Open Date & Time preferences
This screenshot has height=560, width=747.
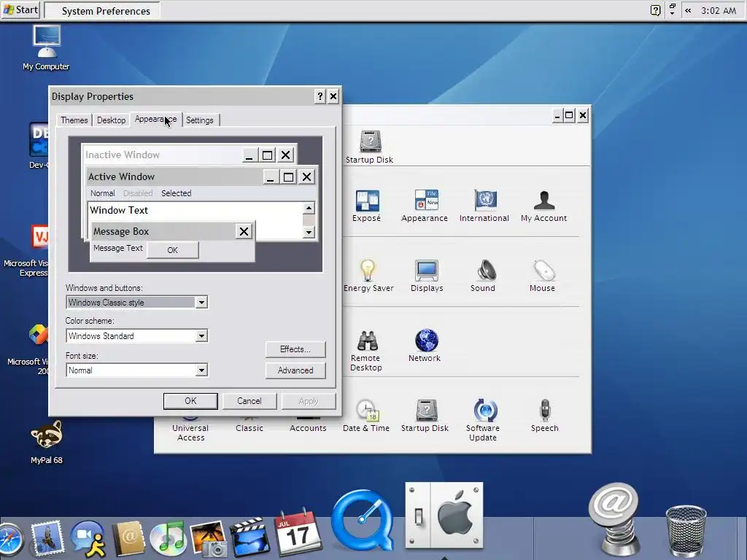pos(366,416)
